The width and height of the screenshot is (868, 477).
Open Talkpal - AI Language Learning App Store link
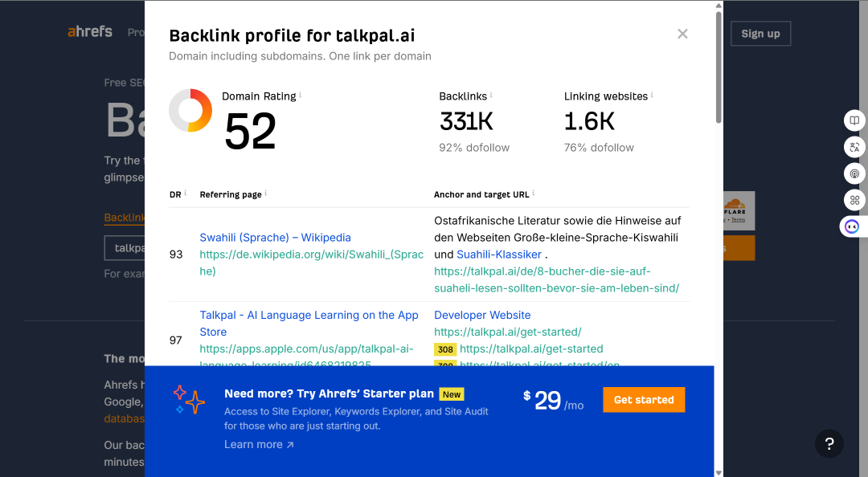309,323
